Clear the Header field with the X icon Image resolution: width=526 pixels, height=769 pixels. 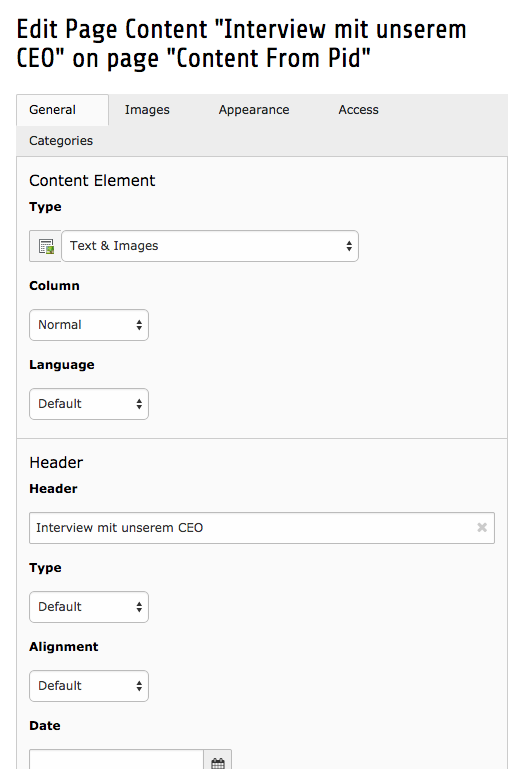482,528
